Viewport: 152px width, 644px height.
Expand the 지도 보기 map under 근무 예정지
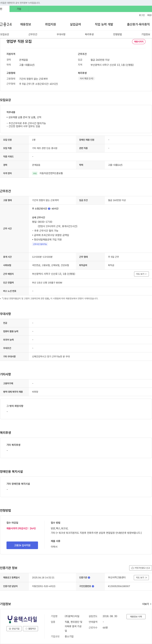(141, 274)
